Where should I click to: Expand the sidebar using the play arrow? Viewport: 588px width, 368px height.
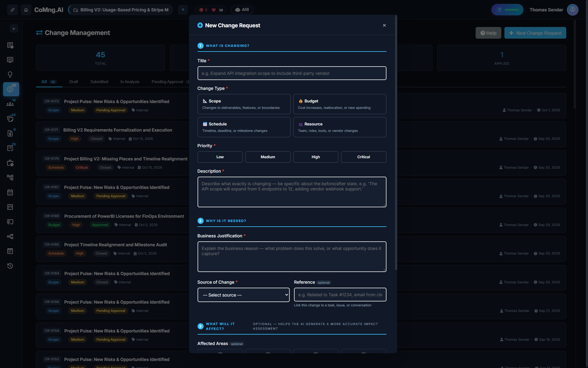click(x=14, y=29)
